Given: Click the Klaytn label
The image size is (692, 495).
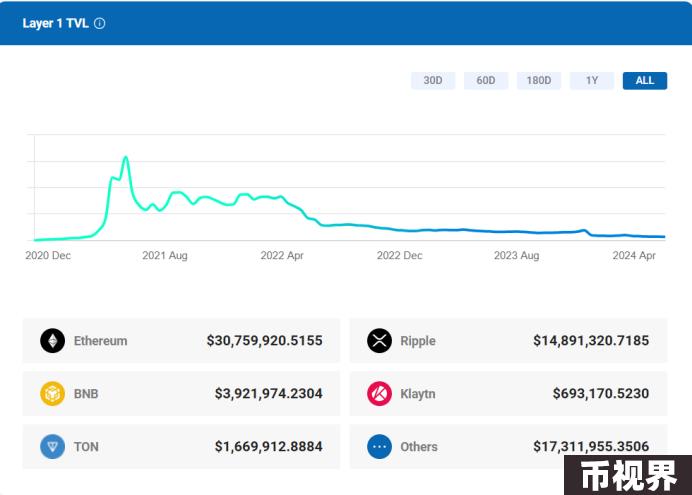Looking at the screenshot, I should [418, 394].
